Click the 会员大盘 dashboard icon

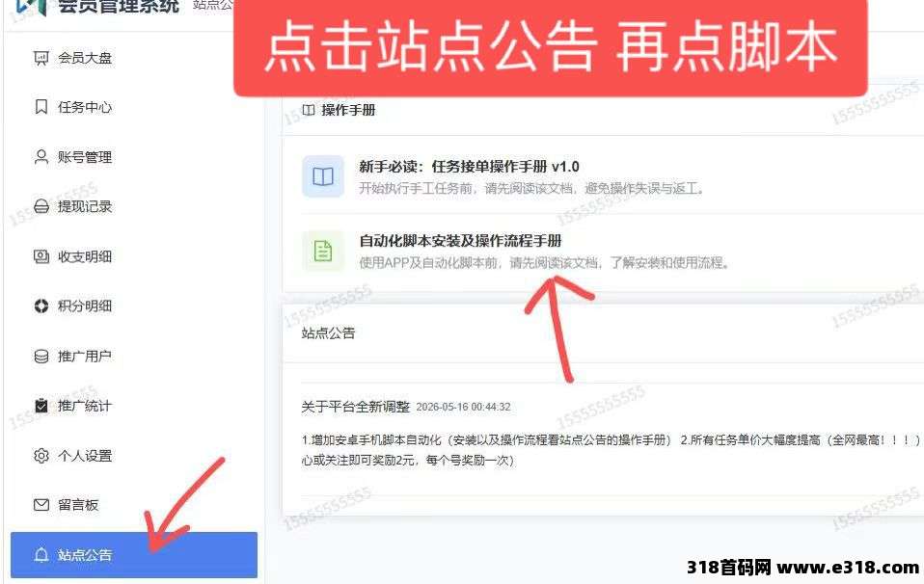click(41, 58)
